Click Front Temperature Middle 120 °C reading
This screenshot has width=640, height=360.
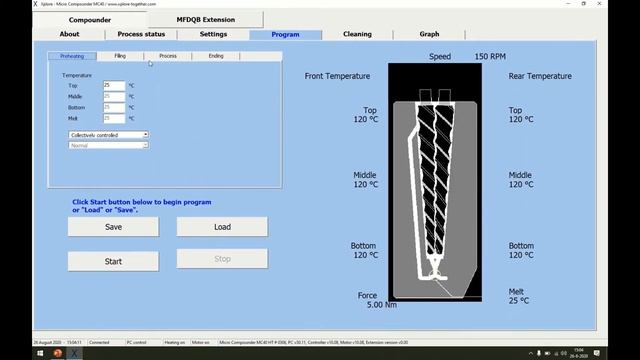(x=366, y=180)
